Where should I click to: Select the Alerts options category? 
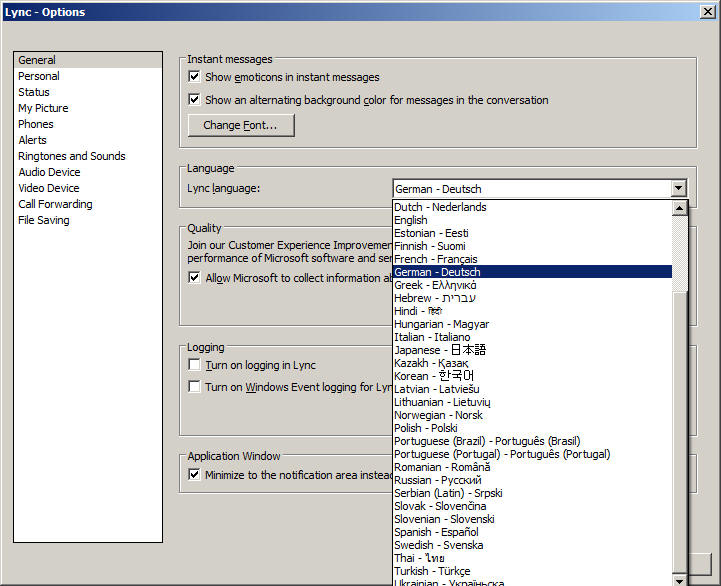88,140
